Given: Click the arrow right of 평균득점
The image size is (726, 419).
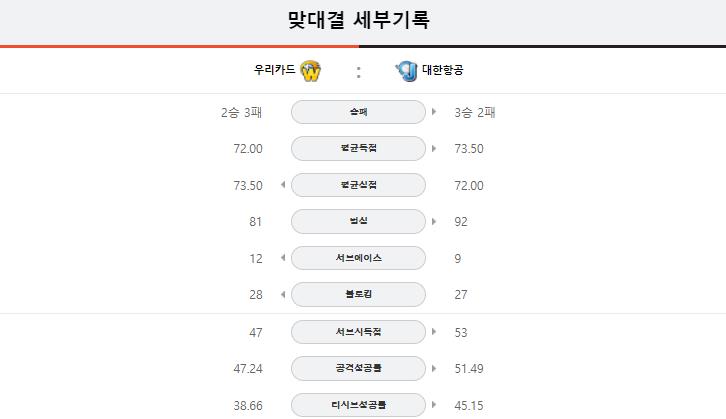Looking at the screenshot, I should pyautogui.click(x=434, y=149).
